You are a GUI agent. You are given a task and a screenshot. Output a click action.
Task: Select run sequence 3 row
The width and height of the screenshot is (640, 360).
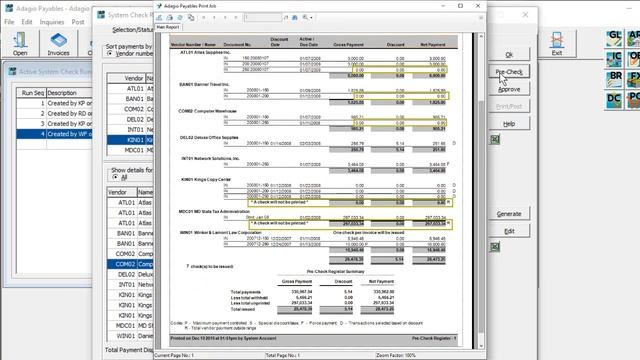(54, 124)
